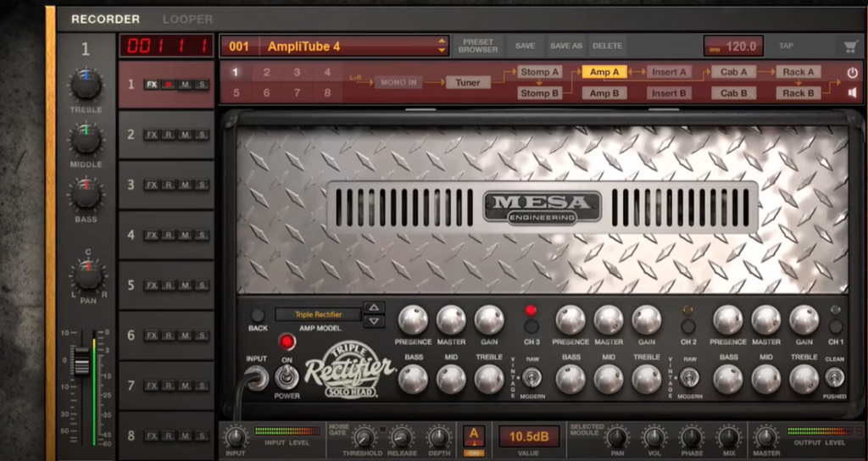Select previous amp model with down arrow
This screenshot has width=868, height=461.
pyautogui.click(x=374, y=321)
